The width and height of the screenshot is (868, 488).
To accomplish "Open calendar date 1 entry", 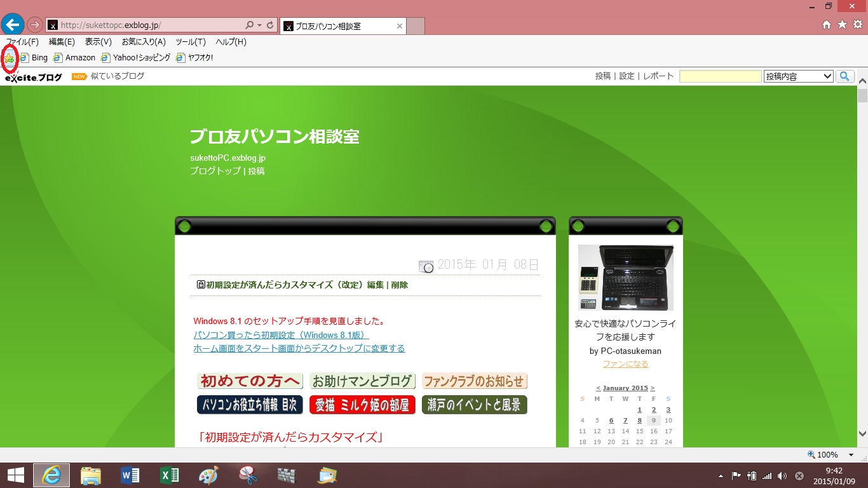I will click(640, 410).
